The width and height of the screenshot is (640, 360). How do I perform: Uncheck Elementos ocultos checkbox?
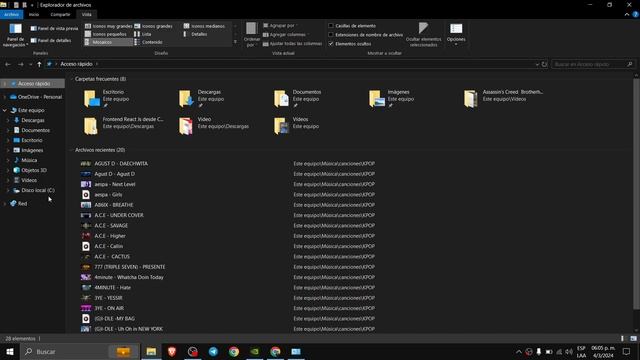[331, 44]
